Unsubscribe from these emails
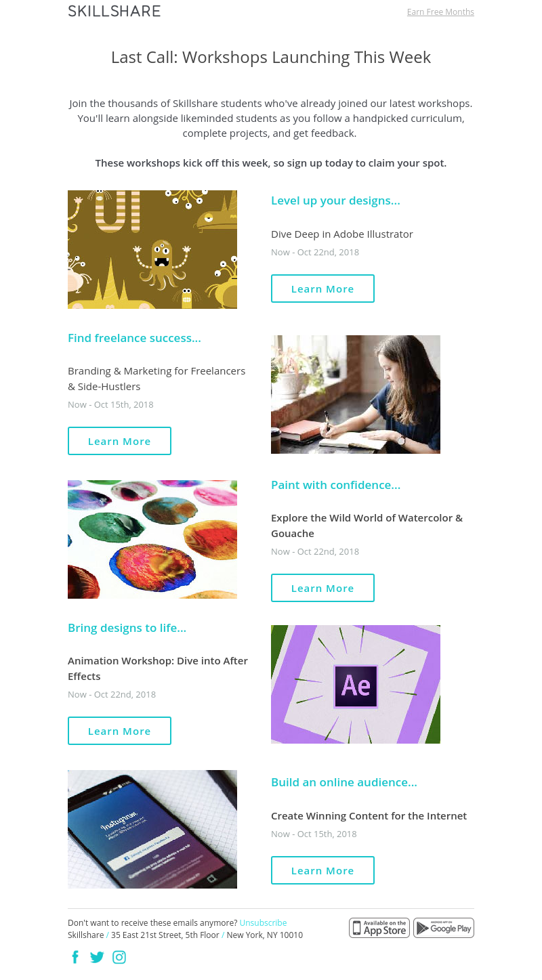This screenshot has width=542, height=980. coord(263,923)
